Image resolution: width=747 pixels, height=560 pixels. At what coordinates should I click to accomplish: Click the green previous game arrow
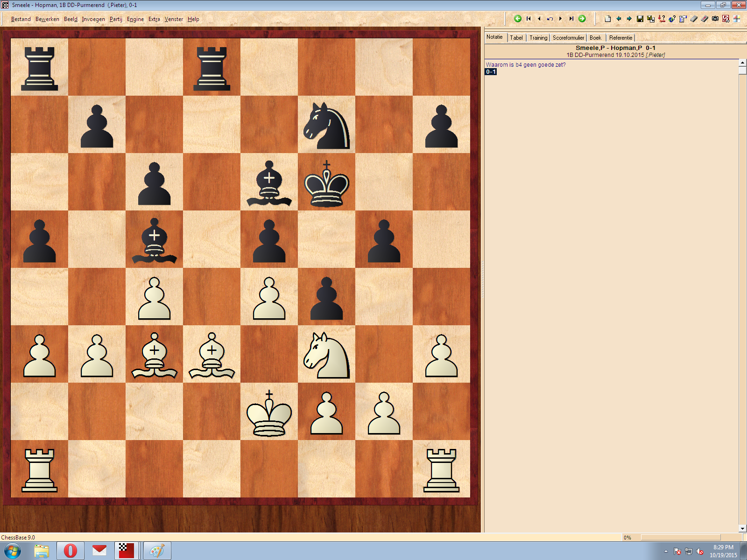tap(518, 19)
